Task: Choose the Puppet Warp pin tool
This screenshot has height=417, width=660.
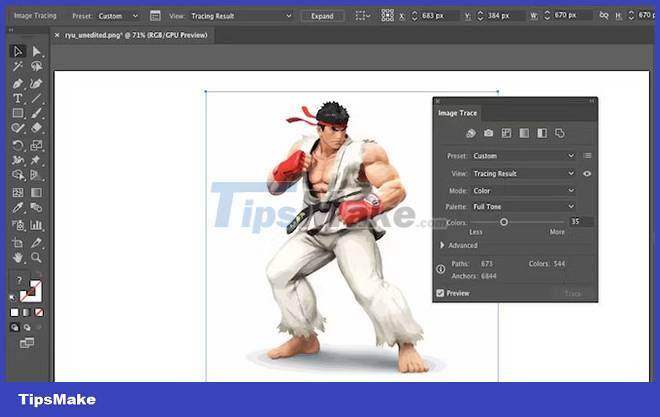Action: pos(37,160)
